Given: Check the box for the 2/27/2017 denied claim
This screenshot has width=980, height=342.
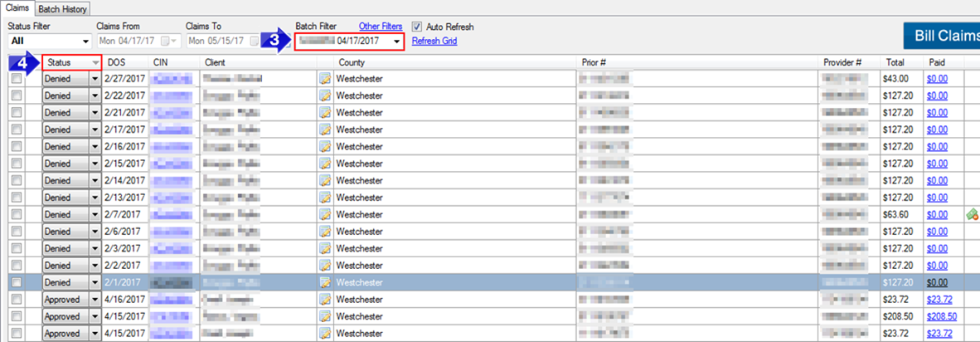Looking at the screenshot, I should (17, 79).
